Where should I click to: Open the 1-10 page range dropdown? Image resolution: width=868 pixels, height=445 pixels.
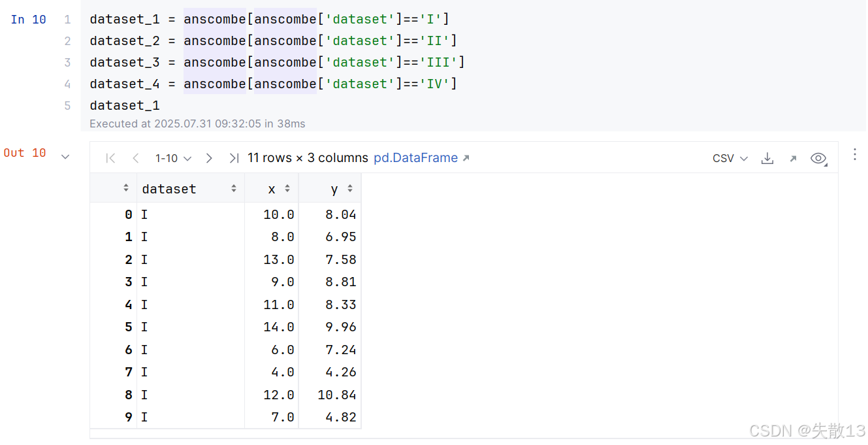(x=173, y=158)
